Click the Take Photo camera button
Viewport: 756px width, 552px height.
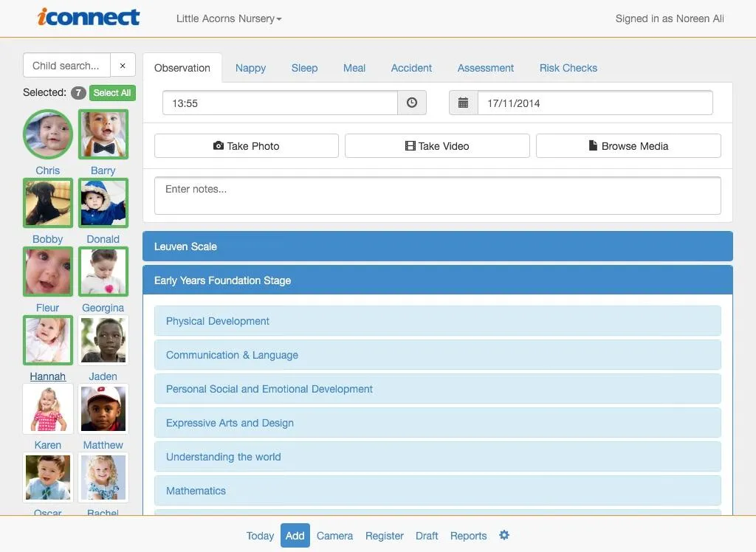(x=246, y=145)
